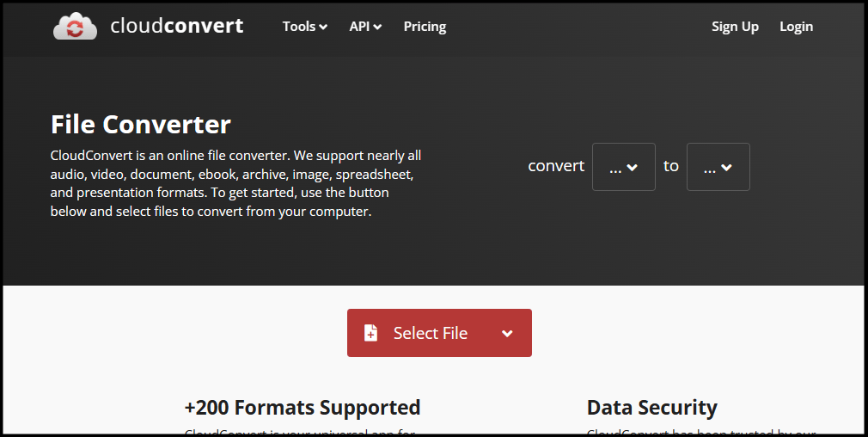The image size is (868, 437).
Task: Click the CloudConvert description paragraph
Action: 235,183
